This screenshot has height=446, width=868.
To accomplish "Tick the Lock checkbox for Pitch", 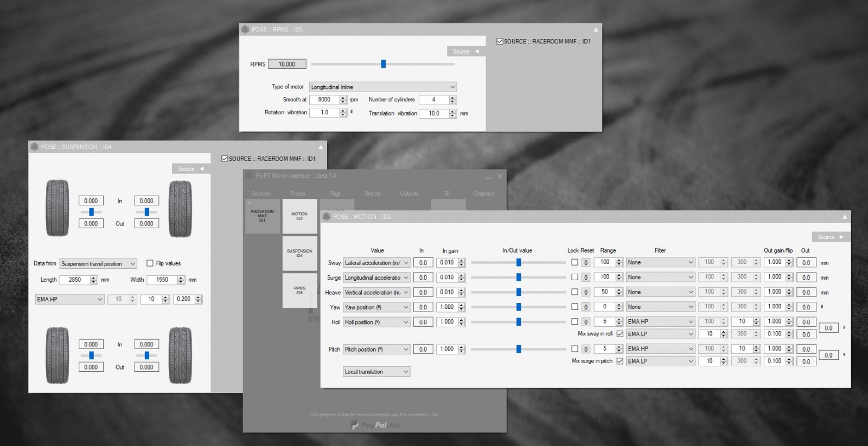I will click(x=575, y=348).
